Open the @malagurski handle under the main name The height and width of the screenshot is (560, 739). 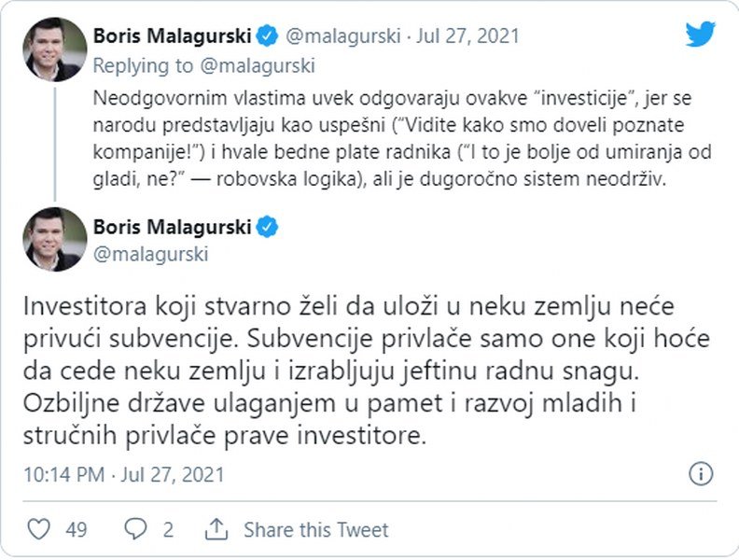(150, 254)
